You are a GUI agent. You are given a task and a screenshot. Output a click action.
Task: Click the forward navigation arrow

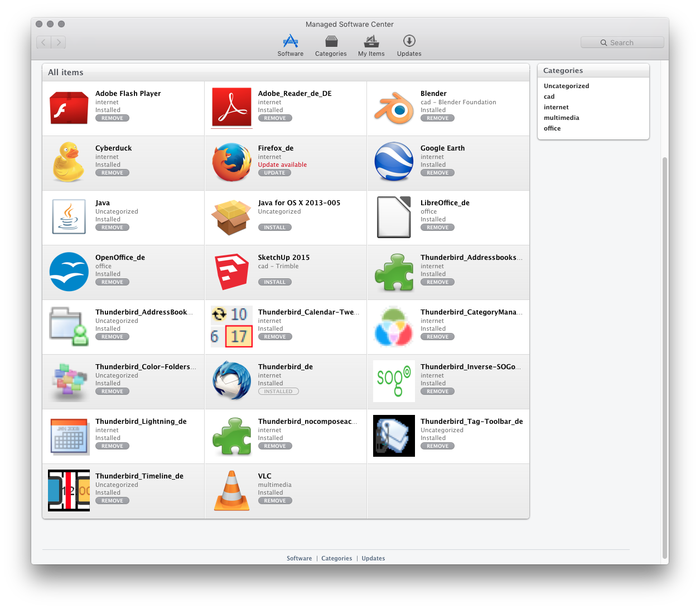(x=59, y=42)
